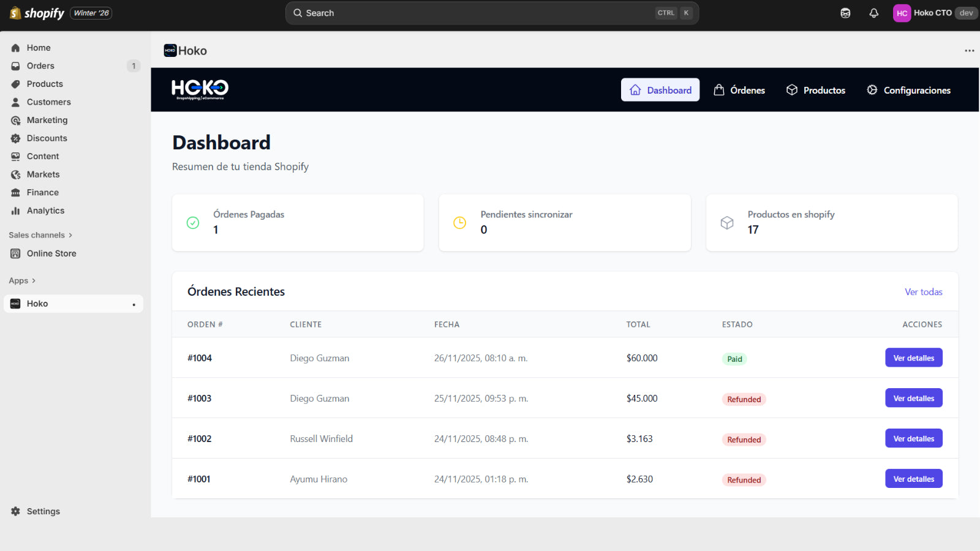Open Finance in the sidebar

click(x=73, y=192)
